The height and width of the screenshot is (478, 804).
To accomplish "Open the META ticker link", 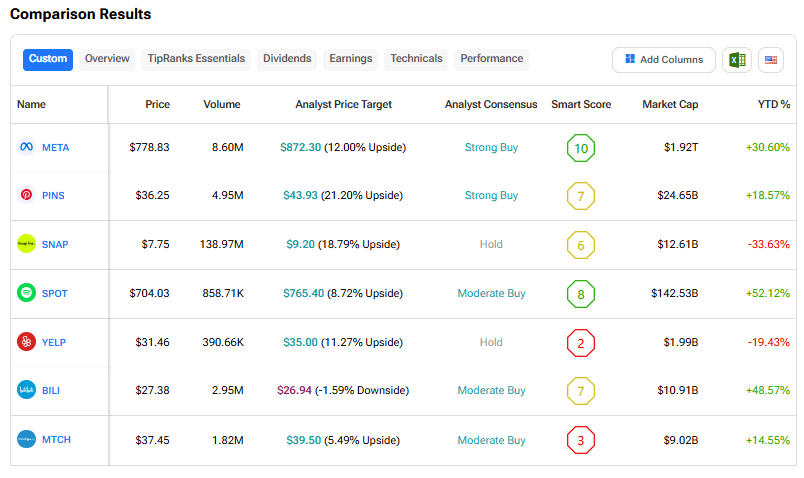I will pos(56,147).
